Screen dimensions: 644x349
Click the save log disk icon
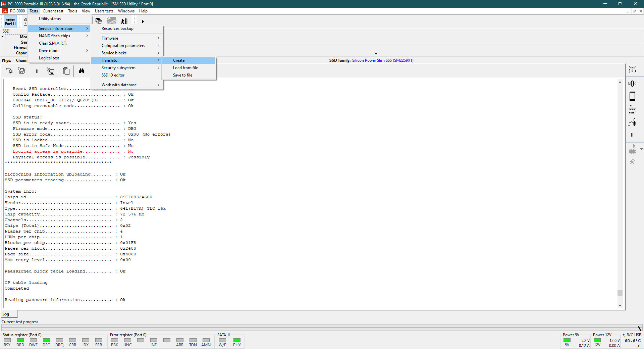click(x=21, y=71)
